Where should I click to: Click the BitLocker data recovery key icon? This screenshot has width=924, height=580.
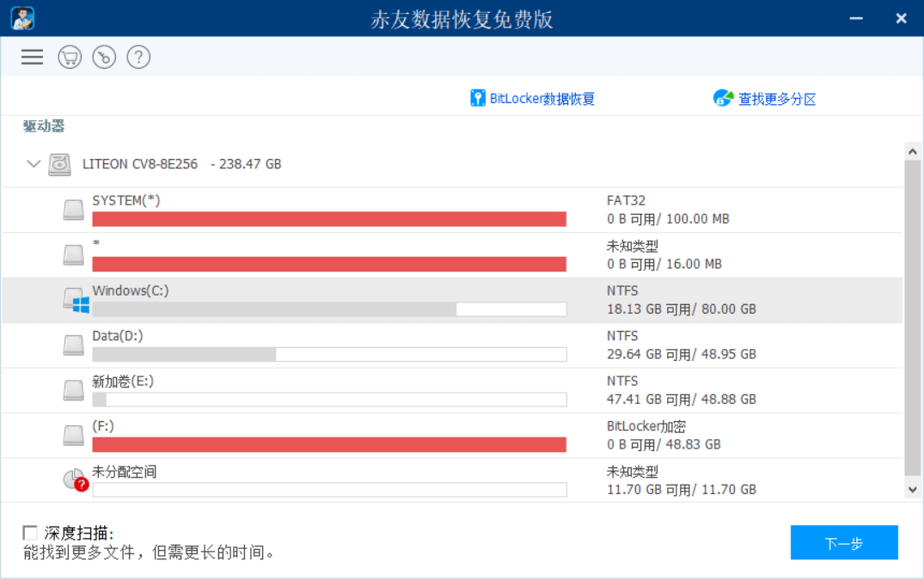click(477, 98)
